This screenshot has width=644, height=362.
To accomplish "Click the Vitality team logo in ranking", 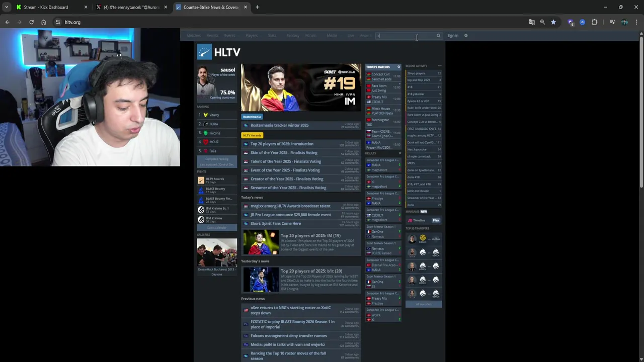I will [x=205, y=115].
